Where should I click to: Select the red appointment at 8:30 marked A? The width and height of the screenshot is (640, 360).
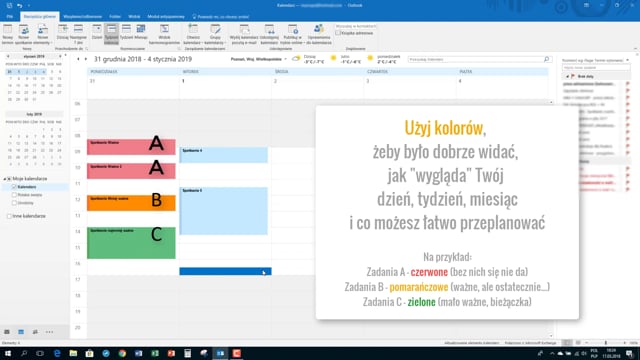coord(131,147)
